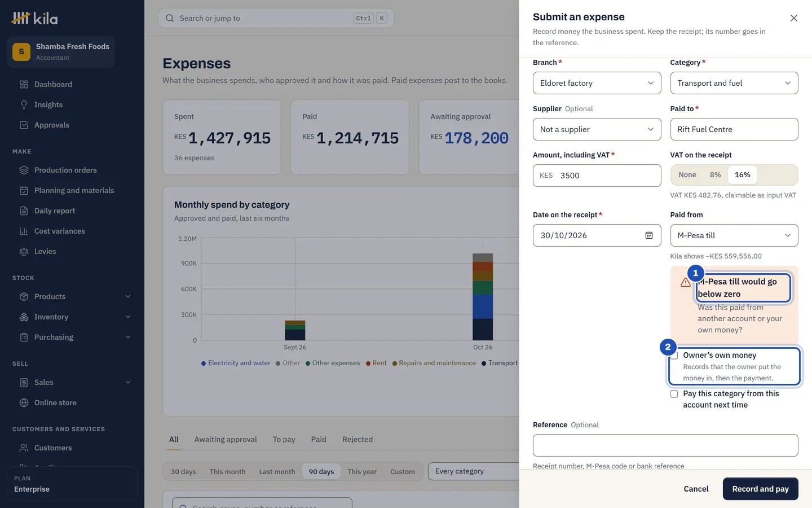Expand the Purchasing section chevron

(128, 338)
